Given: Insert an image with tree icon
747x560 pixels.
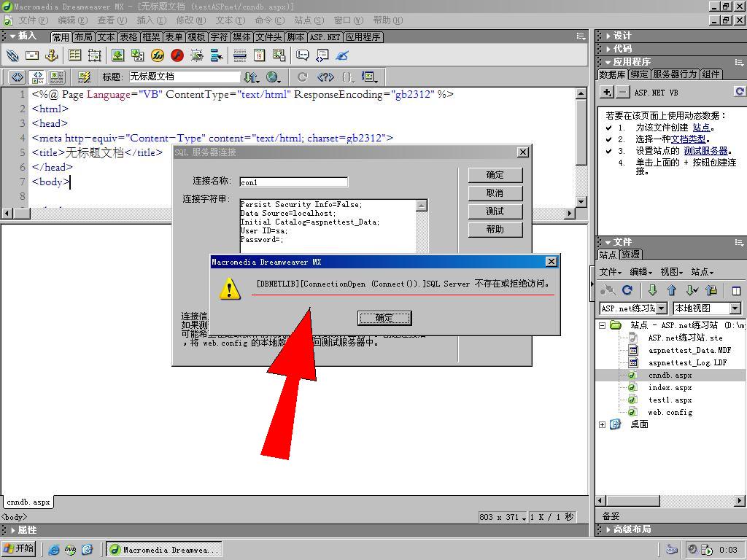Looking at the screenshot, I should 117,55.
